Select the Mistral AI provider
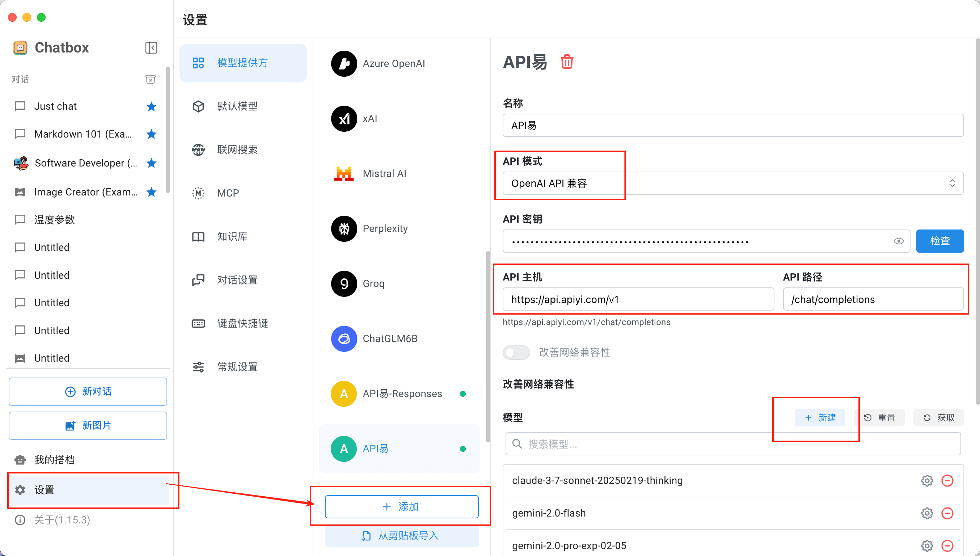The width and height of the screenshot is (980, 556). coord(384,174)
